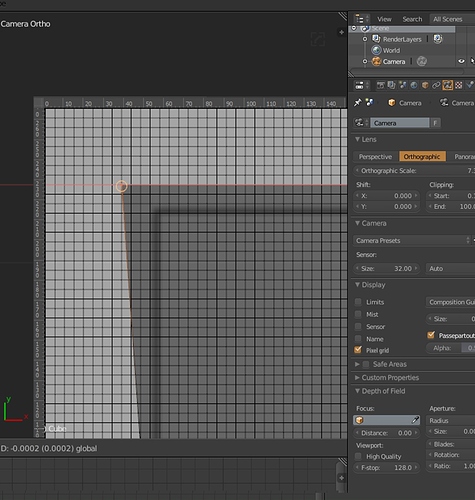
Task: Open the World properties tab
Action: (414, 85)
